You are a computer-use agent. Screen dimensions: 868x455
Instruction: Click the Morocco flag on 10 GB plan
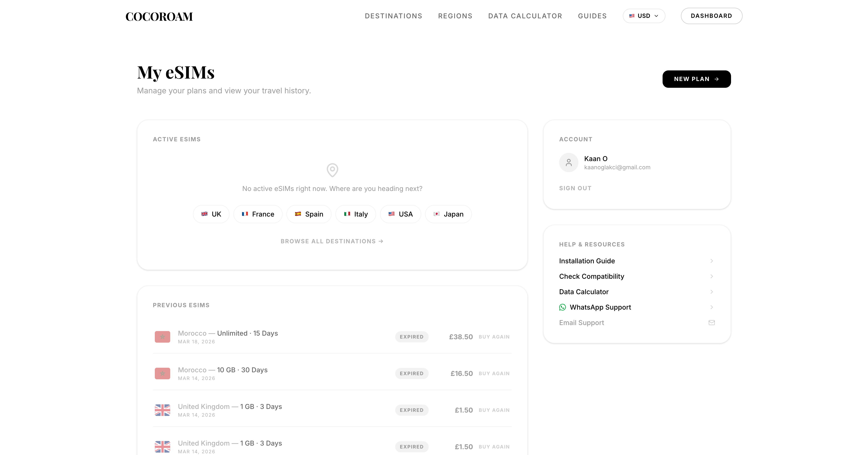tap(163, 374)
